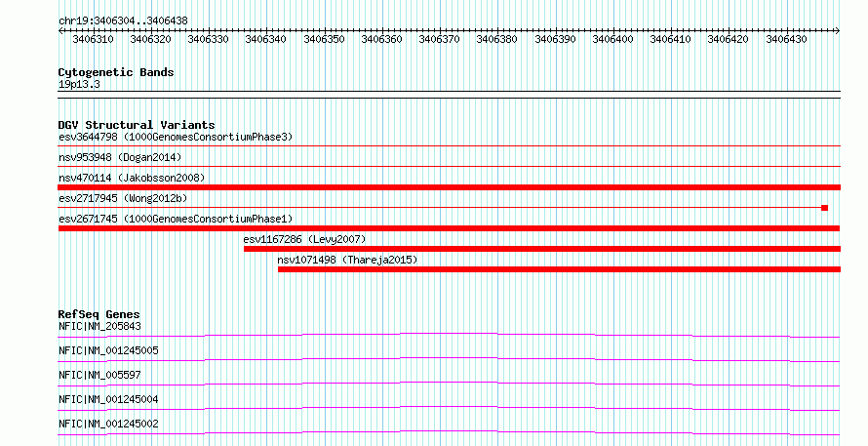
Task: Click ruler position 3406410
Action: click(x=670, y=39)
